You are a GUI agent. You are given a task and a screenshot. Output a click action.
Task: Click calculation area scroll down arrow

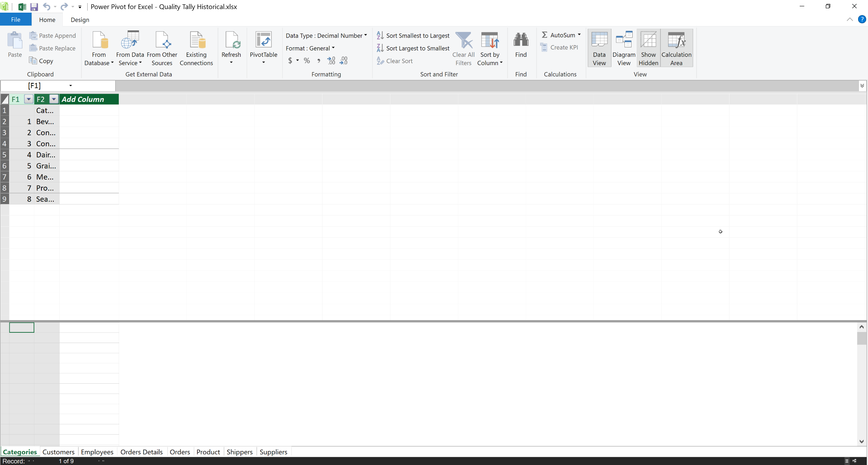[862, 441]
